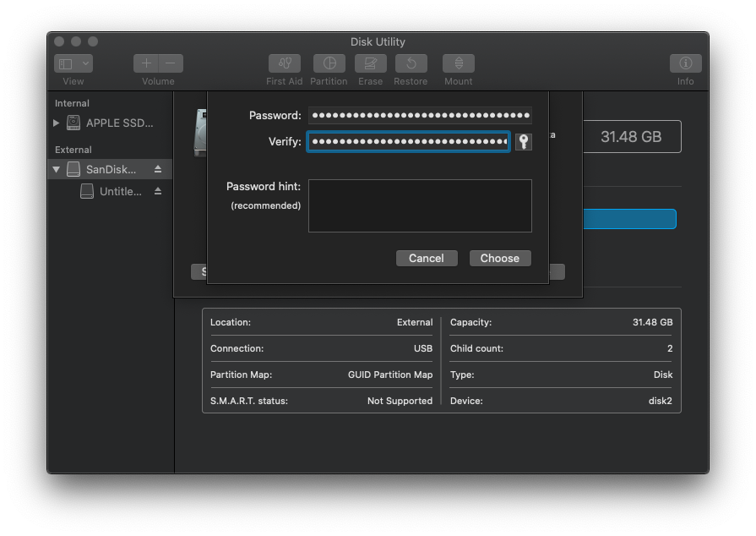Click the Mount toolbar icon
This screenshot has height=536, width=756.
[458, 63]
